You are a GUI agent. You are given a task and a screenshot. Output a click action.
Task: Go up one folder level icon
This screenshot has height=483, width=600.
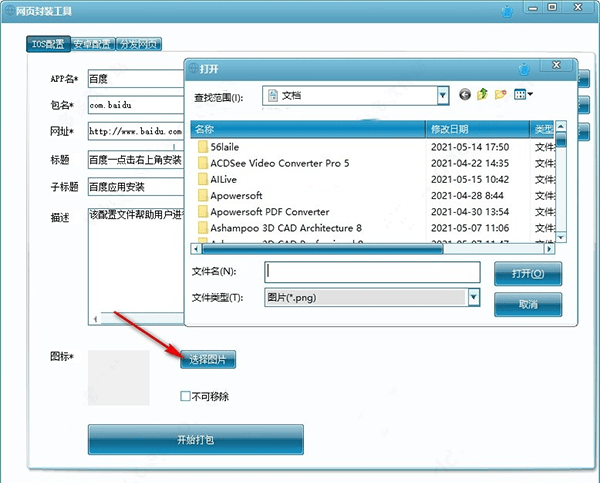click(x=482, y=94)
